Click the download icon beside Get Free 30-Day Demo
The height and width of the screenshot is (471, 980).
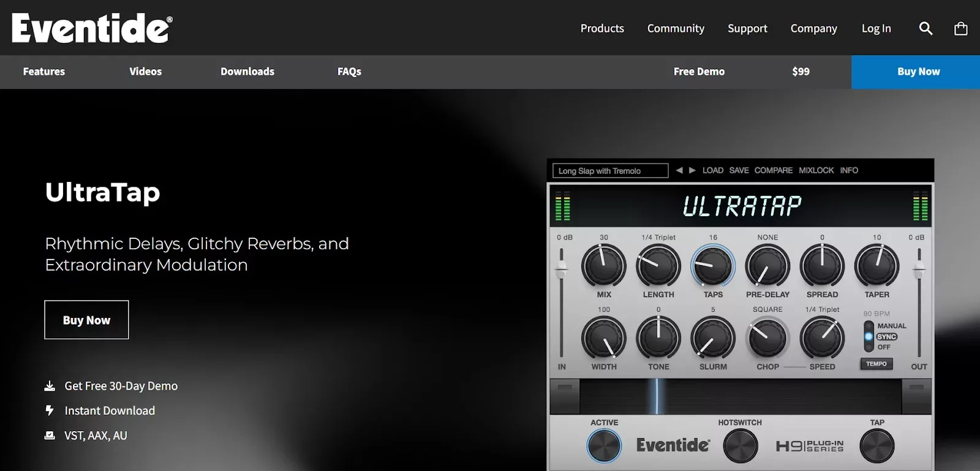(50, 386)
